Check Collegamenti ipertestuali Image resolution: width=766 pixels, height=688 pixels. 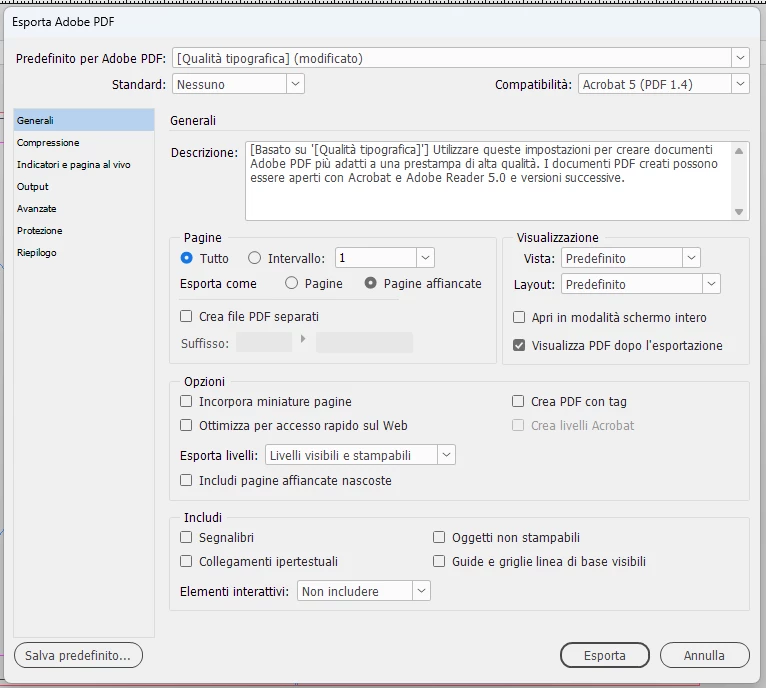(186, 561)
